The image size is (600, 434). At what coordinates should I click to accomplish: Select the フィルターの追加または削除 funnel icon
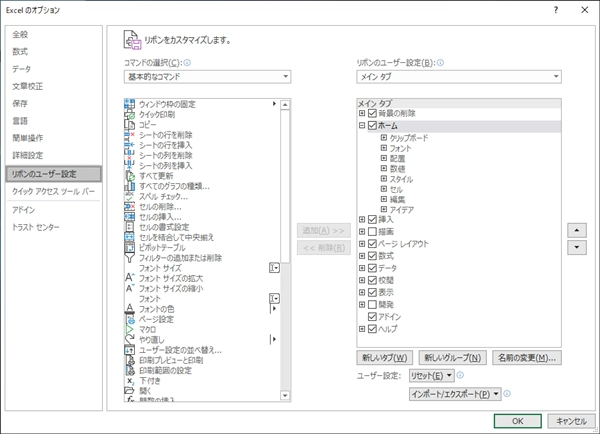130,258
